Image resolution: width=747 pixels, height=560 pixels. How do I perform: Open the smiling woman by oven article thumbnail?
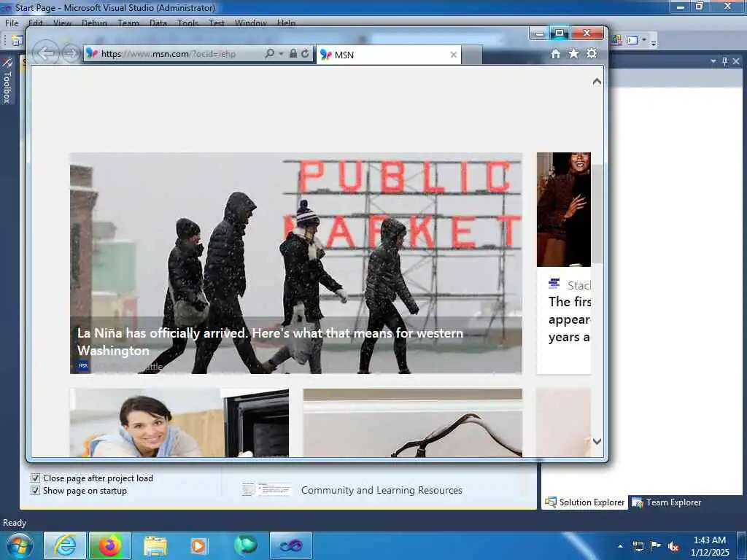pyautogui.click(x=179, y=423)
